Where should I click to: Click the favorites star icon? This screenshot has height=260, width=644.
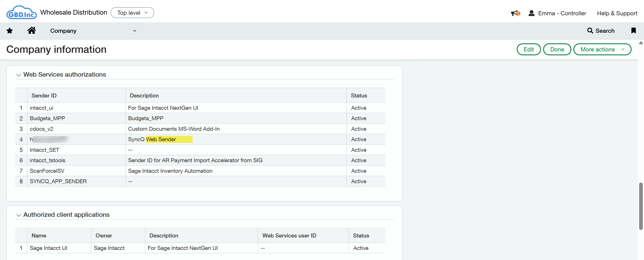[x=10, y=31]
